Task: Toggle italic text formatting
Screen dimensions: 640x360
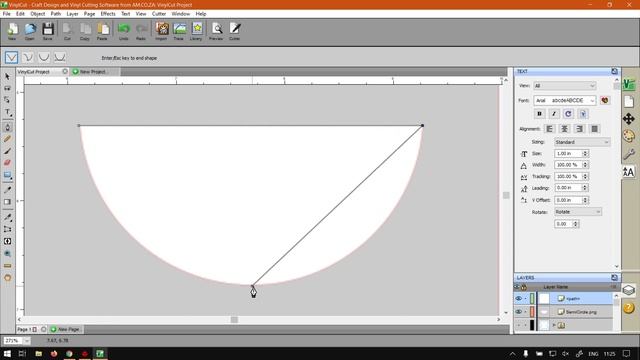Action: [554, 114]
